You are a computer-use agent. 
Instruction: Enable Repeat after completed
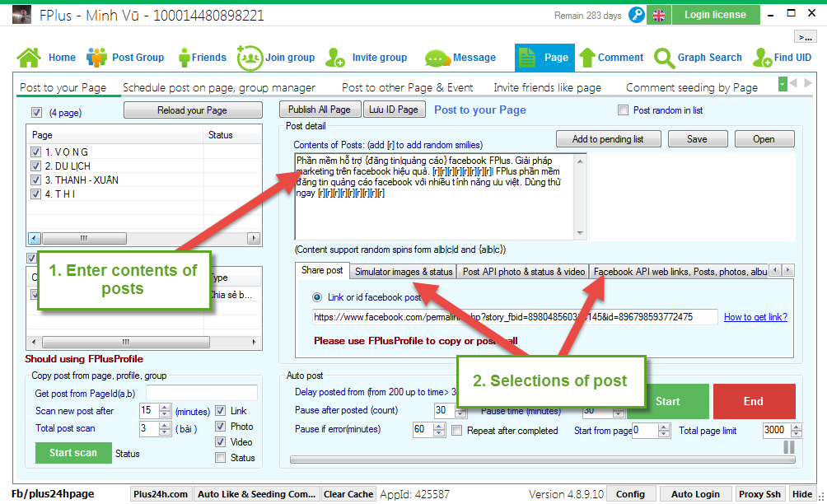[x=457, y=431]
